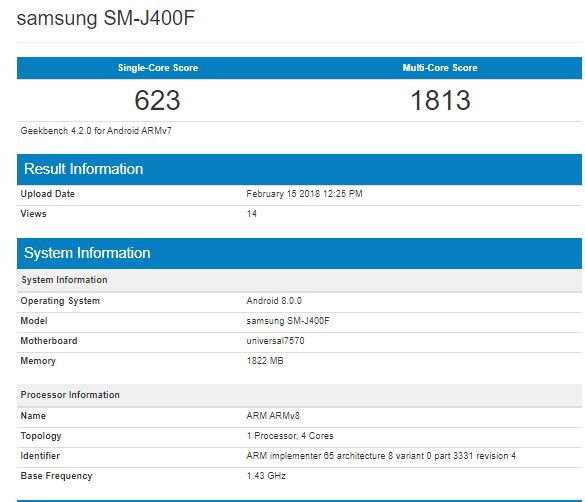Click the samsung SM-J400F page title
Screen dimensions: 585x502
tap(106, 18)
